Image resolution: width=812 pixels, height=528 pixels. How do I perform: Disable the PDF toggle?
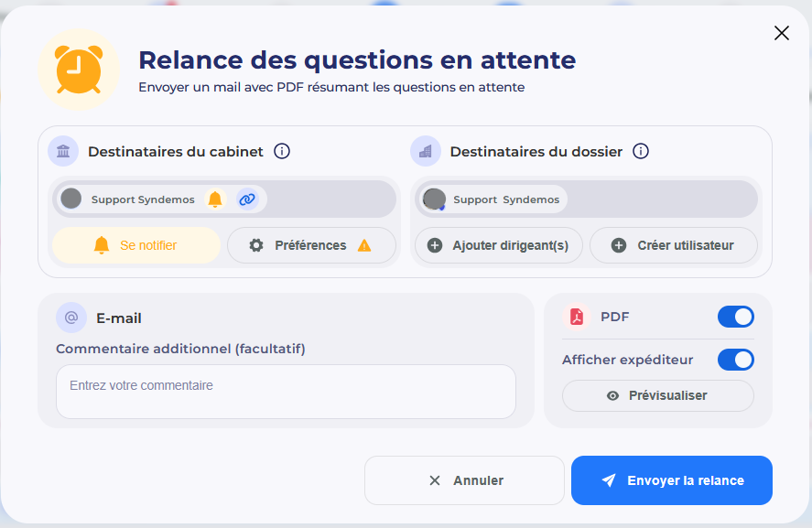point(735,317)
